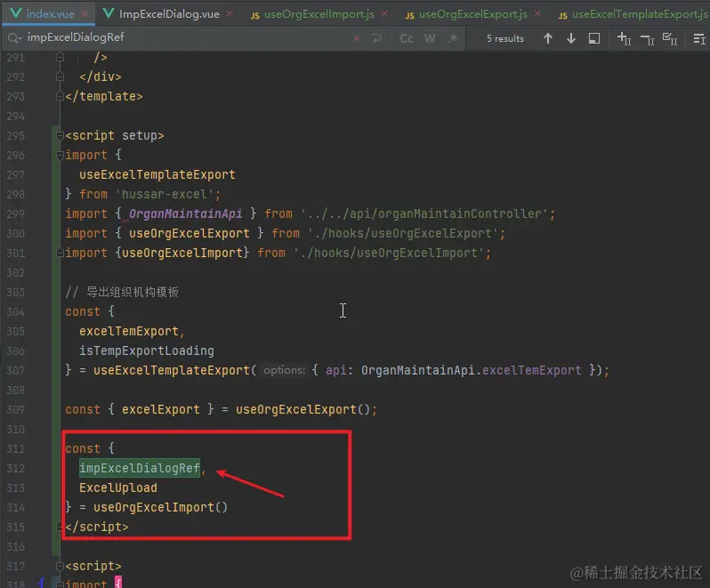Click the 'options:' parameter hint

coord(285,370)
